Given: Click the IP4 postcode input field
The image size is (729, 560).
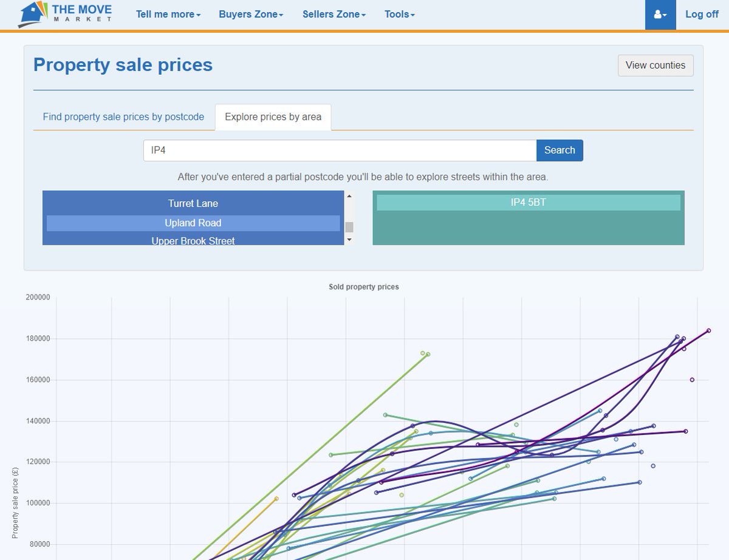Looking at the screenshot, I should 339,150.
